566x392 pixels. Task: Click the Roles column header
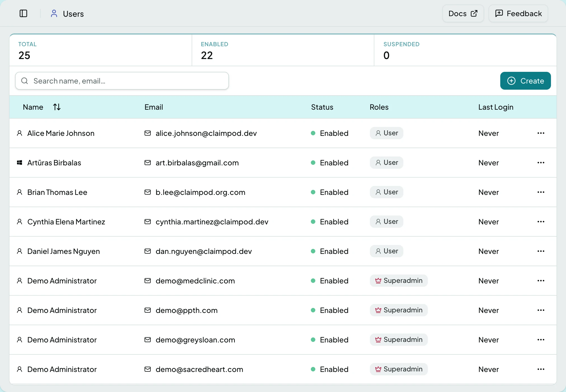tap(379, 107)
